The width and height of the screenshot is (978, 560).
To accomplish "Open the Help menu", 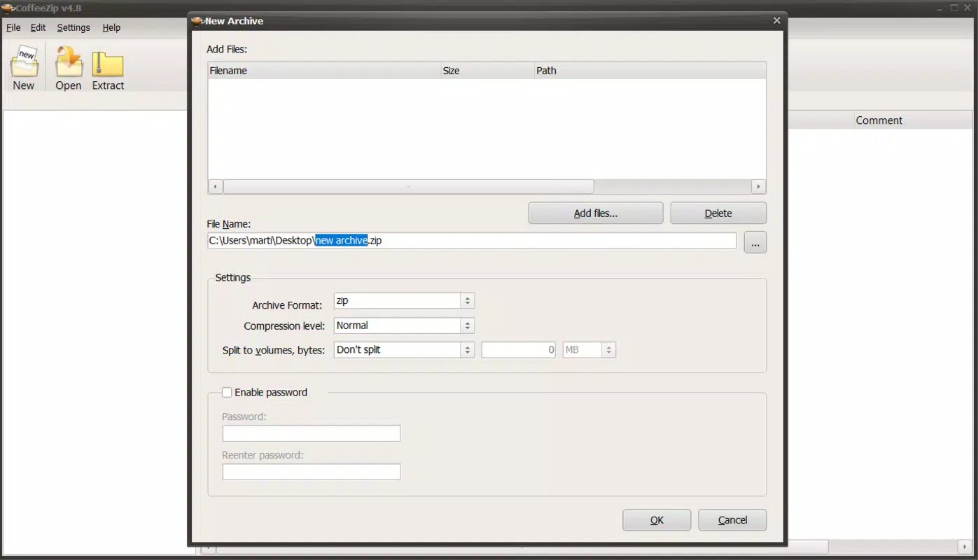I will click(x=111, y=28).
